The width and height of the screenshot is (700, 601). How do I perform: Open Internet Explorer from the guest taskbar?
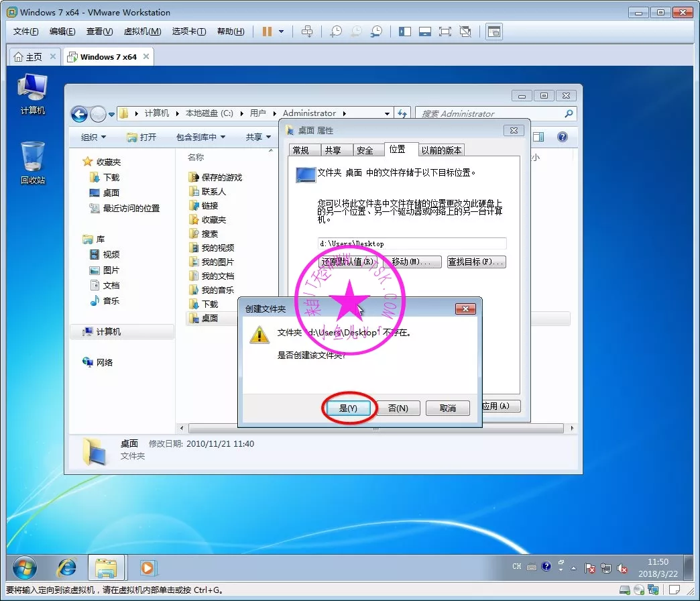click(x=66, y=567)
